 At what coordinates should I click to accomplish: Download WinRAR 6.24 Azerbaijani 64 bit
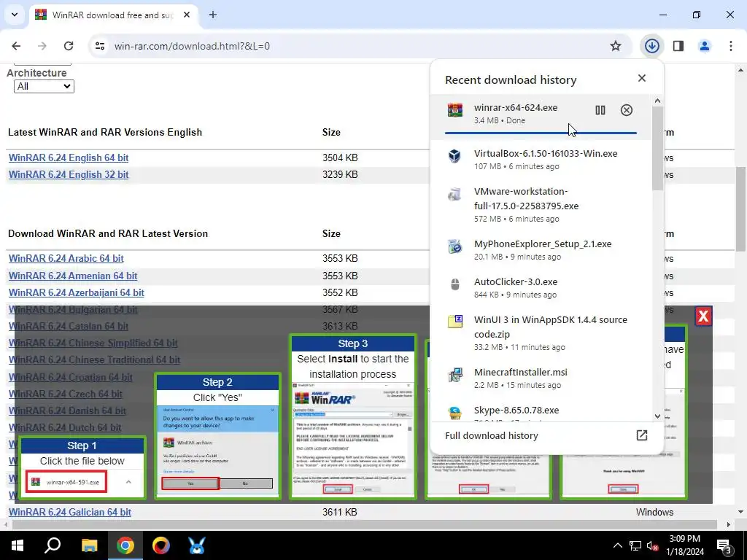point(76,292)
